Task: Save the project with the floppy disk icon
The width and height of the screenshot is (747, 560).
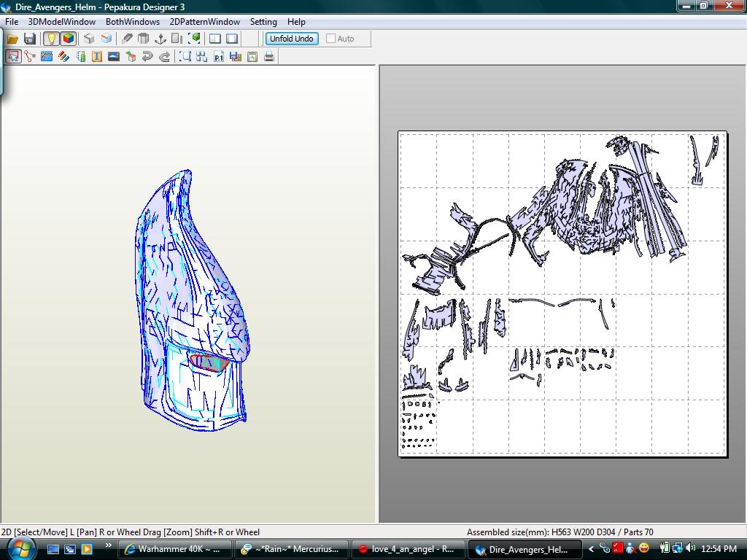Action: point(29,39)
